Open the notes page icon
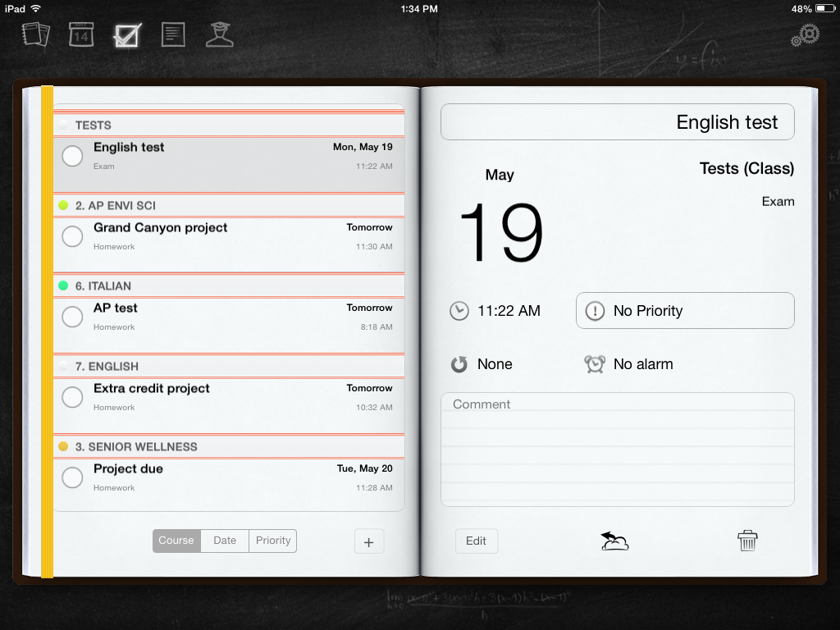 point(173,34)
